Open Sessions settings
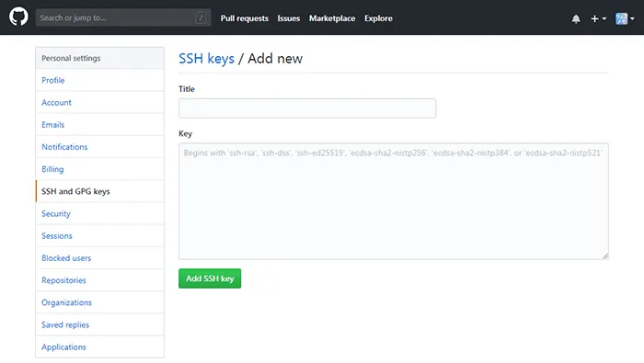Viewport: 644px width, 363px height. (99, 236)
